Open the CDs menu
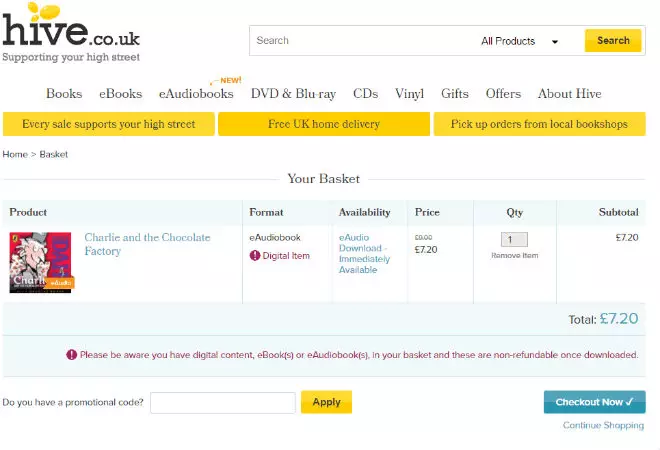Image resolution: width=660 pixels, height=450 pixels. pos(365,93)
